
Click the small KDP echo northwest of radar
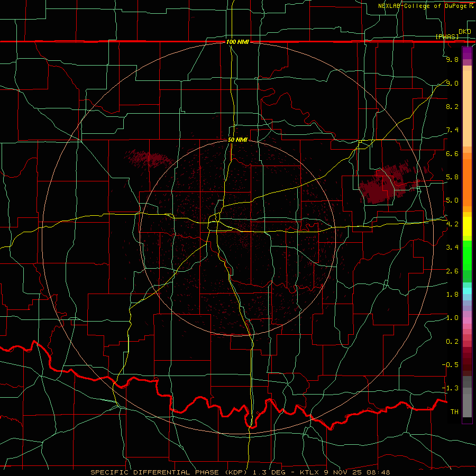coord(149,158)
